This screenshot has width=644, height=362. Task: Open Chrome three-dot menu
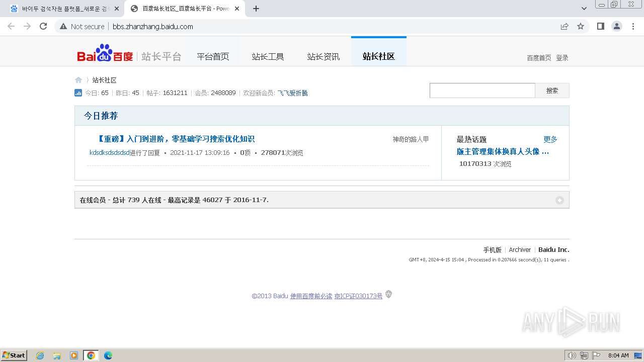point(633,26)
